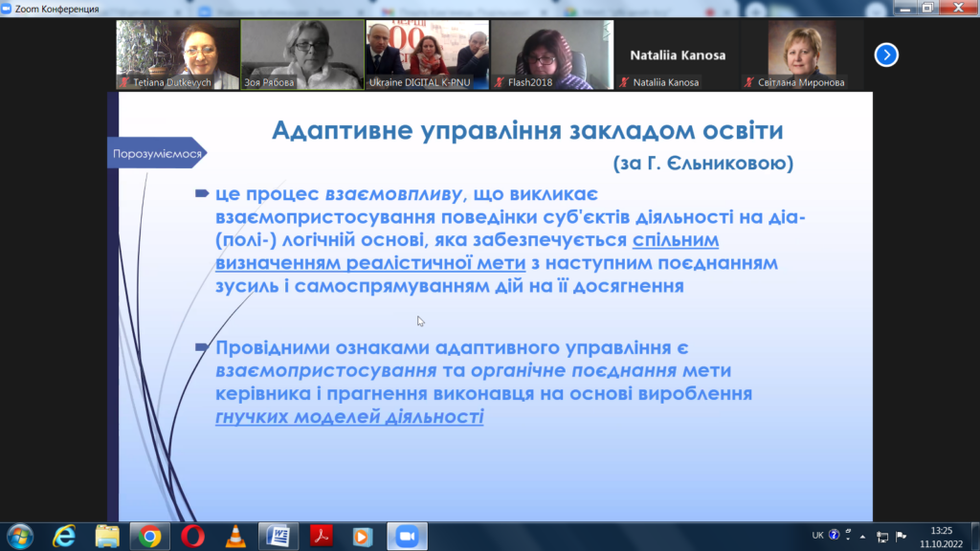Show next participants with the blue arrow
Screen dimensions: 980x551
886,55
